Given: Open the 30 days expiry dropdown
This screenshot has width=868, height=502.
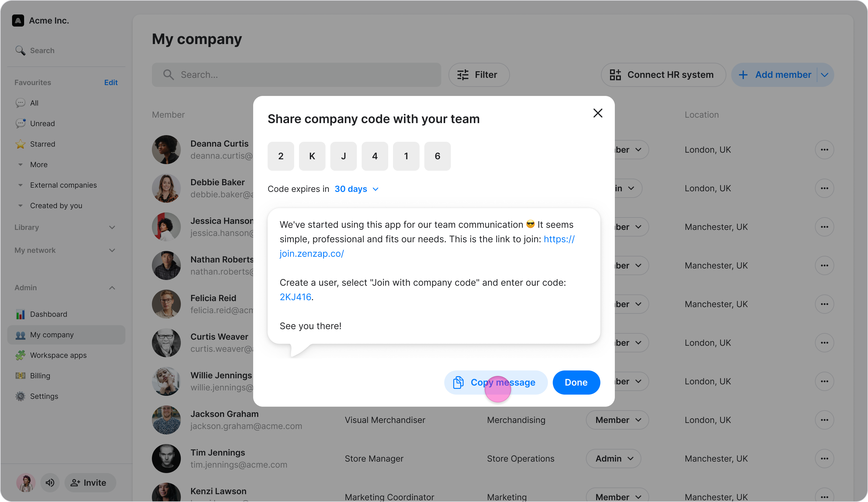Looking at the screenshot, I should coord(357,189).
